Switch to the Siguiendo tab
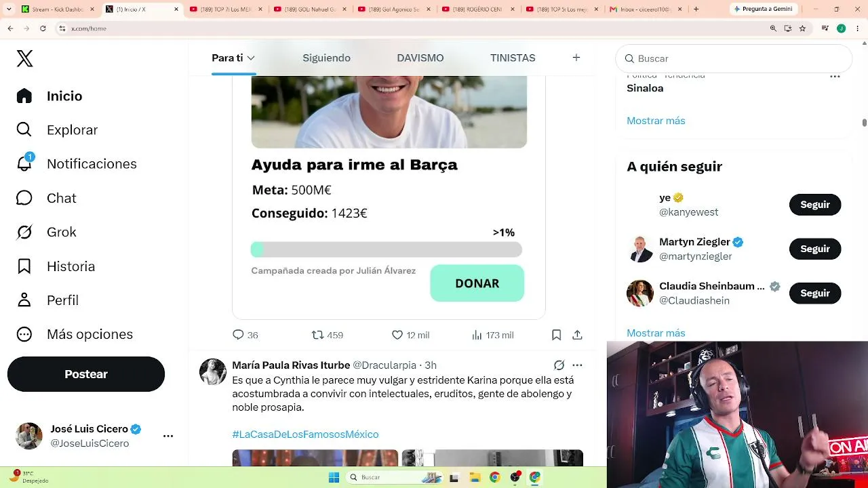 tap(326, 58)
